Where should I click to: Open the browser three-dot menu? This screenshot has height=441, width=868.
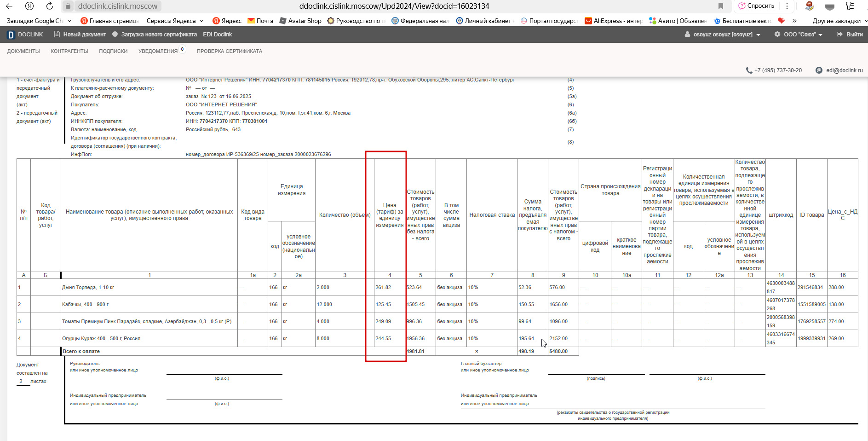(787, 6)
